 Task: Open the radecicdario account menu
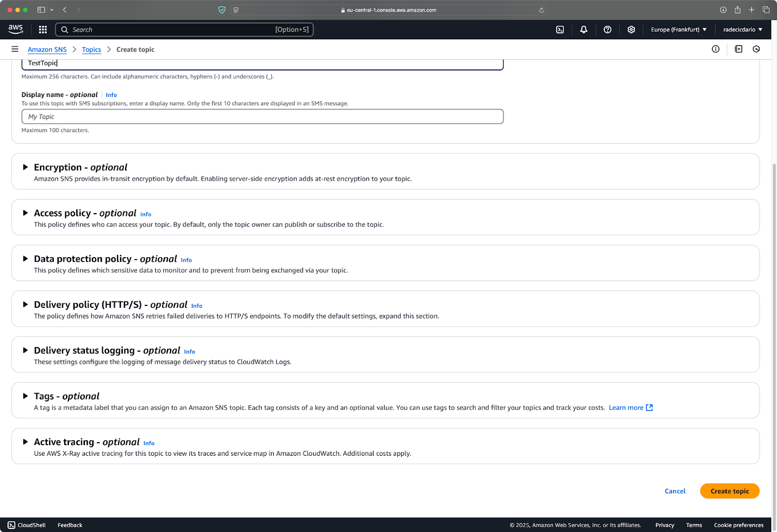pyautogui.click(x=743, y=30)
